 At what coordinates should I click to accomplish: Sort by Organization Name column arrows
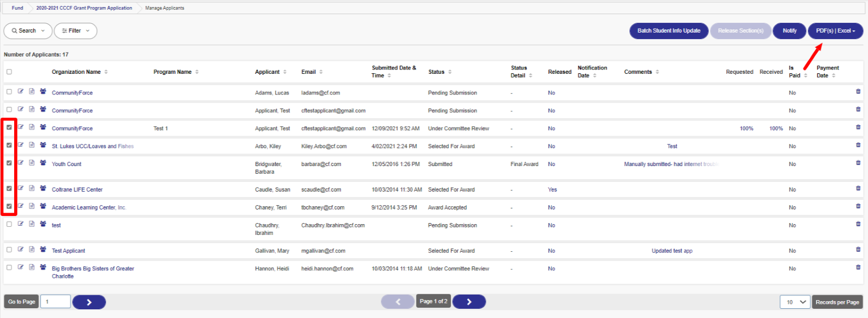pos(106,72)
